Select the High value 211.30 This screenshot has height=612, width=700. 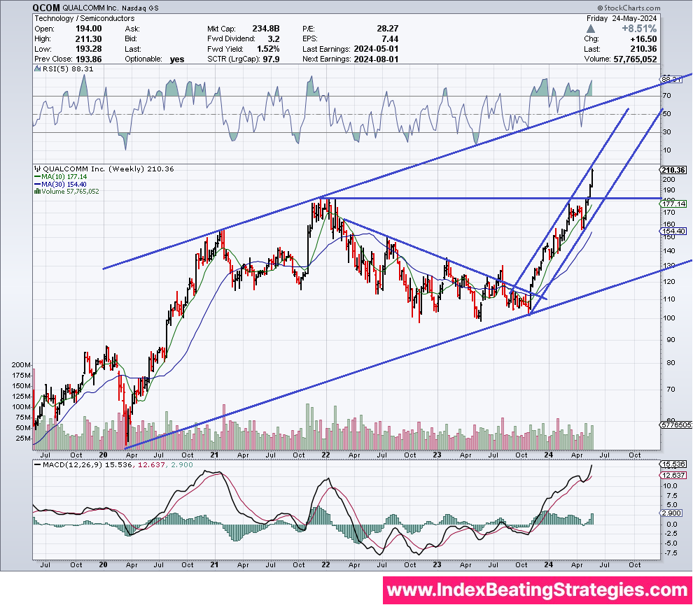point(88,38)
